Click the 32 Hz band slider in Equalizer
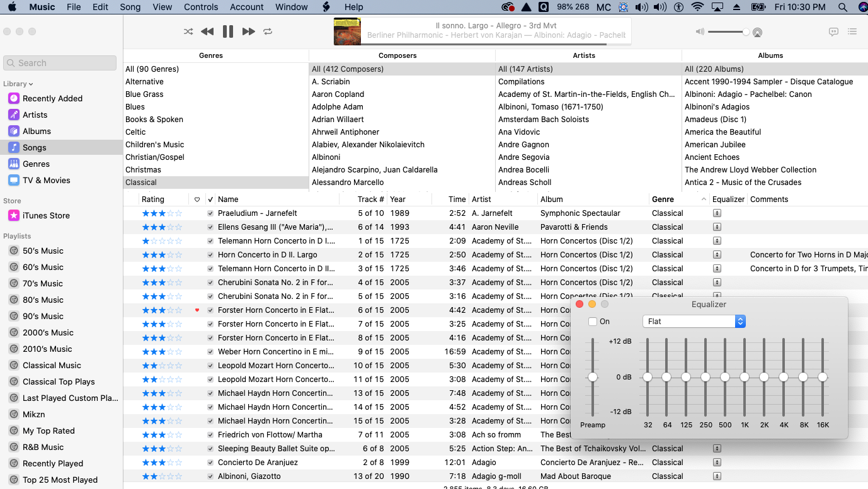The width and height of the screenshot is (868, 489). 648,377
